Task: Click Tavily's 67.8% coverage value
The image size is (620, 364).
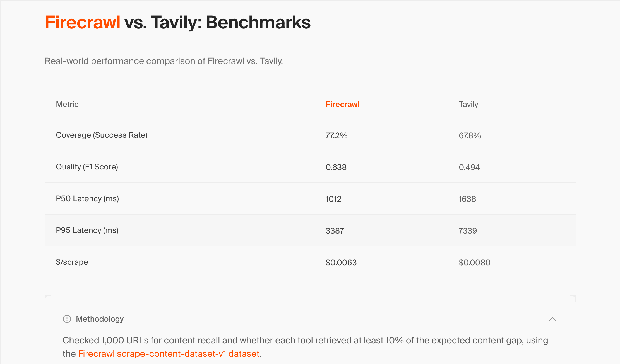Action: pyautogui.click(x=470, y=135)
